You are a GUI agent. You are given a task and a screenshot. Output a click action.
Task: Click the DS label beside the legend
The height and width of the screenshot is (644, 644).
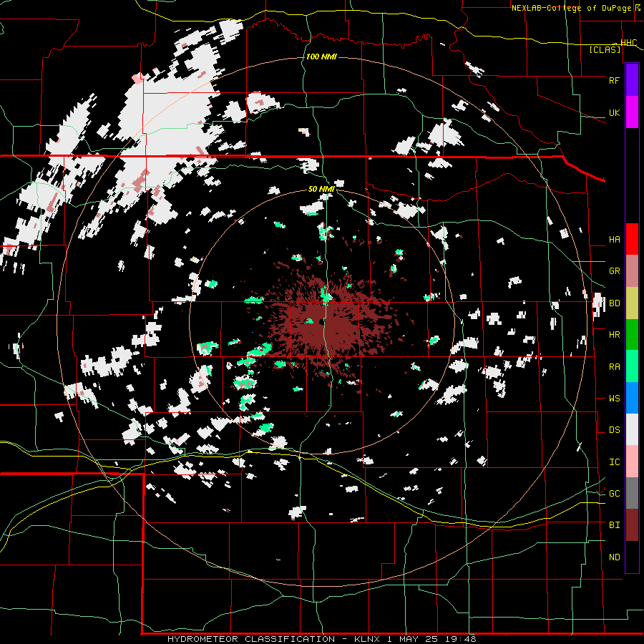point(614,430)
